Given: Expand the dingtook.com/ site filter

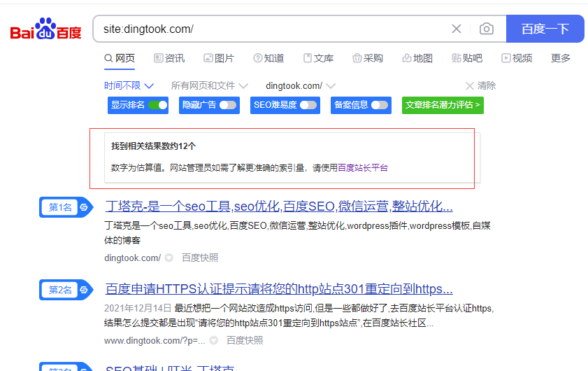Looking at the screenshot, I should tap(301, 85).
